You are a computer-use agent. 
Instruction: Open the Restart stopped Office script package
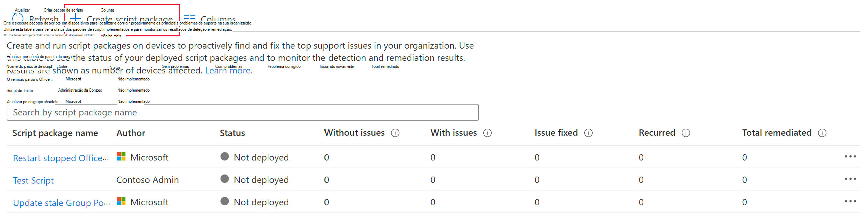[60, 158]
